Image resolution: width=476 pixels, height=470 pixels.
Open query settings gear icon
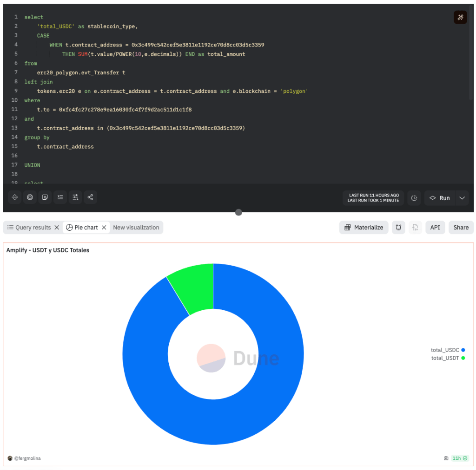30,197
